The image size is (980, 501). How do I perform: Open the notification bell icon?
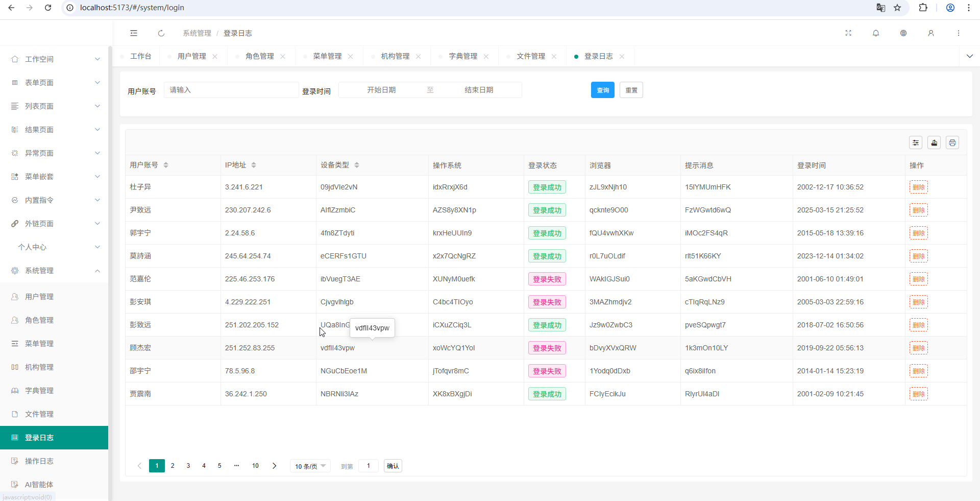pyautogui.click(x=876, y=33)
